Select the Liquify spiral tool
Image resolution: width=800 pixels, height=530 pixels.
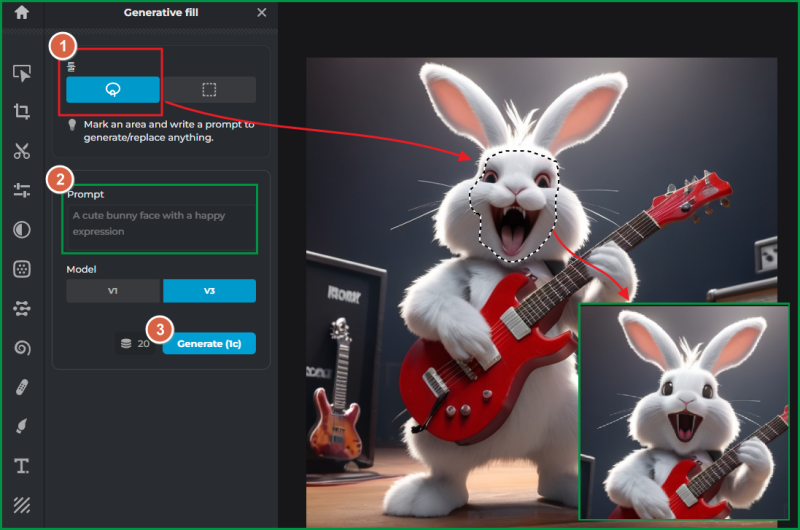pos(22,348)
